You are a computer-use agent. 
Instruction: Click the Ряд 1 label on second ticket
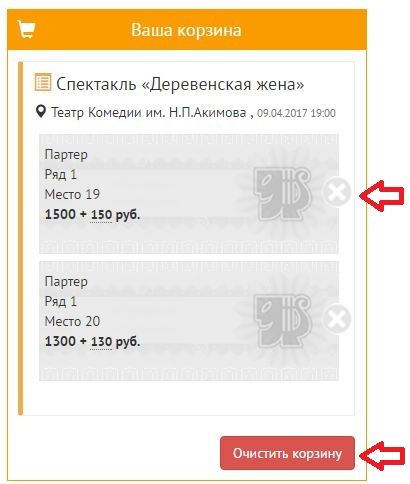click(61, 301)
